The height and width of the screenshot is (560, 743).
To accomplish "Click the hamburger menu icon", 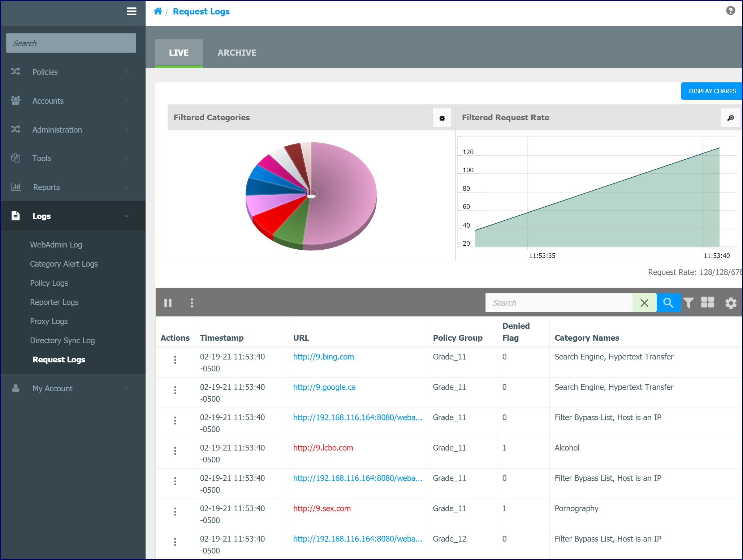I will [131, 12].
